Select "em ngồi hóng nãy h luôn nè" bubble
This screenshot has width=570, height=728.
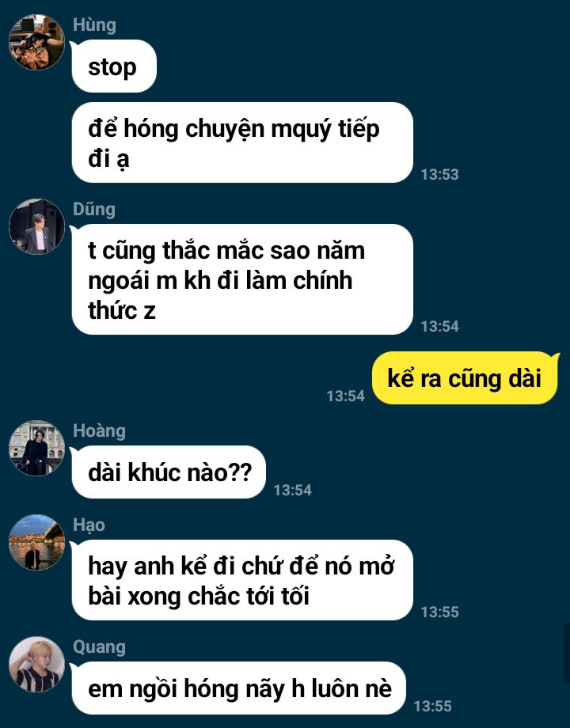[x=239, y=688]
